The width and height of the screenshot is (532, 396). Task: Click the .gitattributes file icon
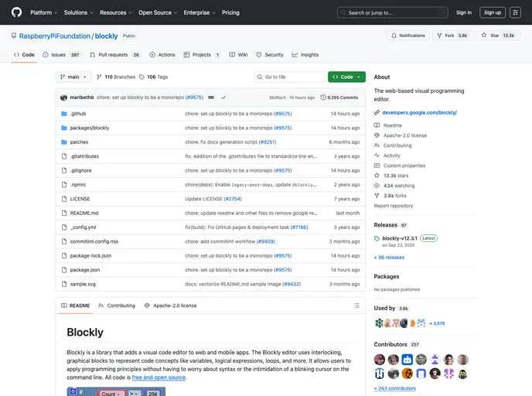(x=63, y=156)
